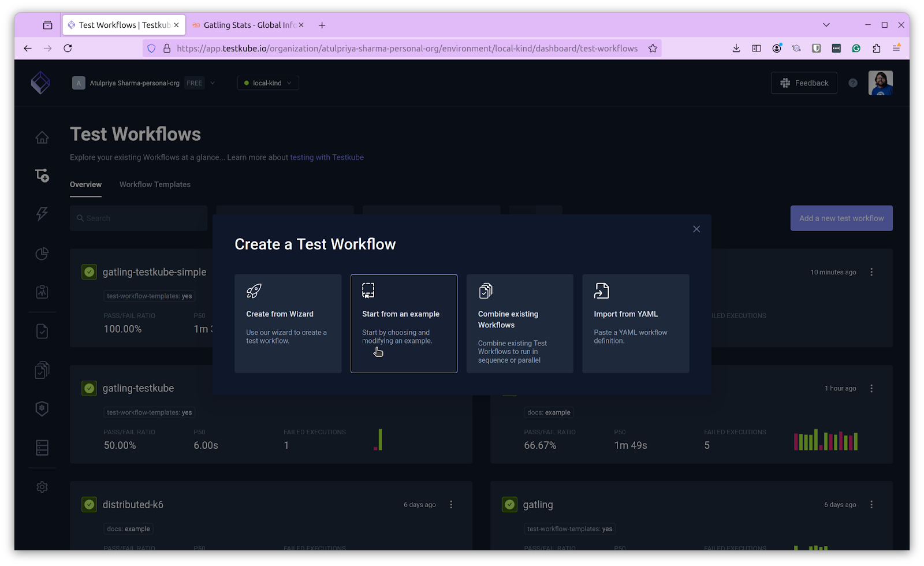Open a new browser tab
Image resolution: width=924 pixels, height=566 pixels.
[x=322, y=25]
